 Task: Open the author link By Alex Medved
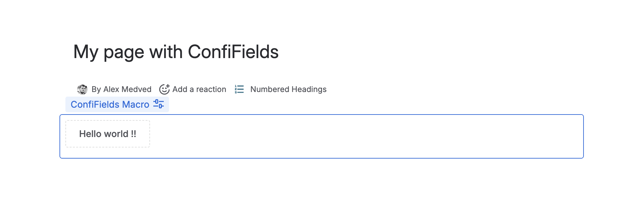click(121, 89)
